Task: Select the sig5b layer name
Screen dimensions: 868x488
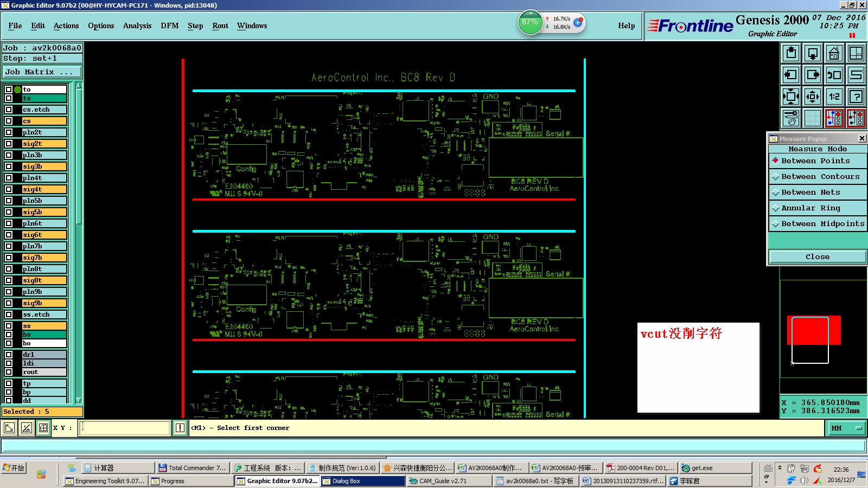Action: pos(44,212)
